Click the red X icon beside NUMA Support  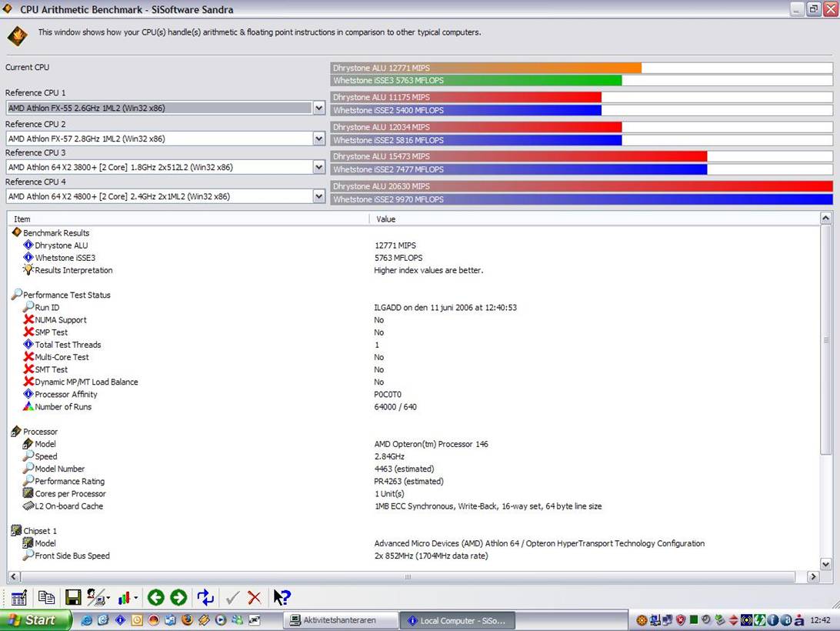click(29, 319)
